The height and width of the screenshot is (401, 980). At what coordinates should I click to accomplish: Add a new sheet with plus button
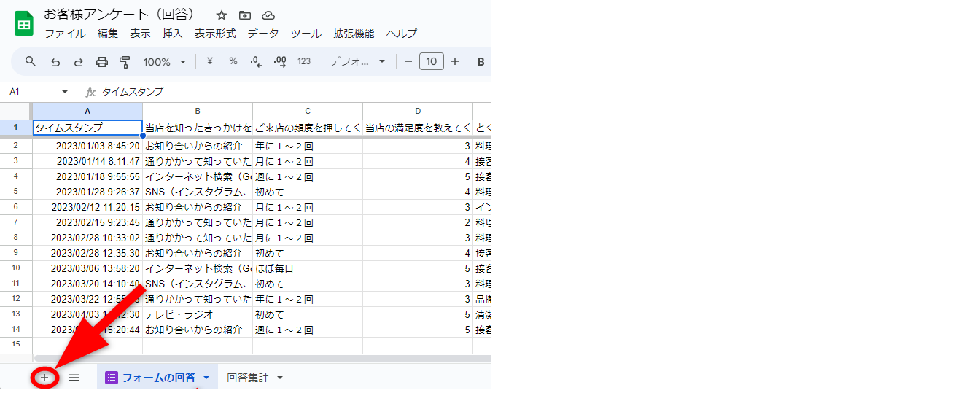click(44, 378)
